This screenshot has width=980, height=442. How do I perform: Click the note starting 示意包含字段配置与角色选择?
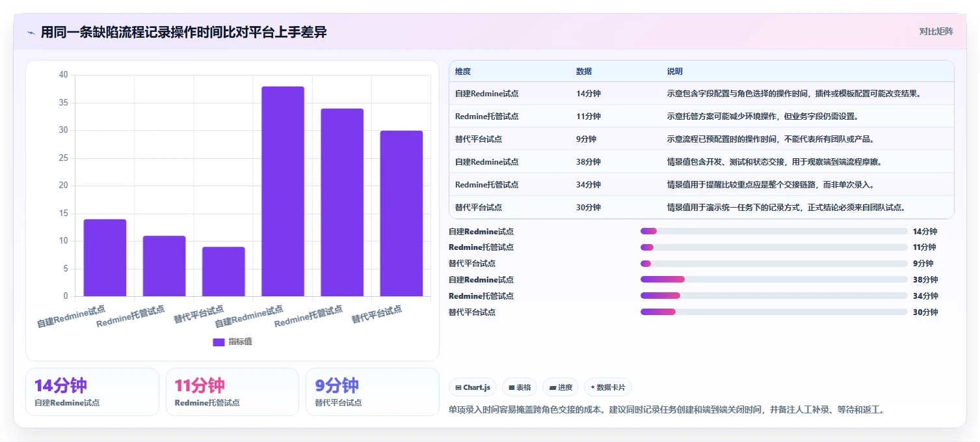point(794,94)
